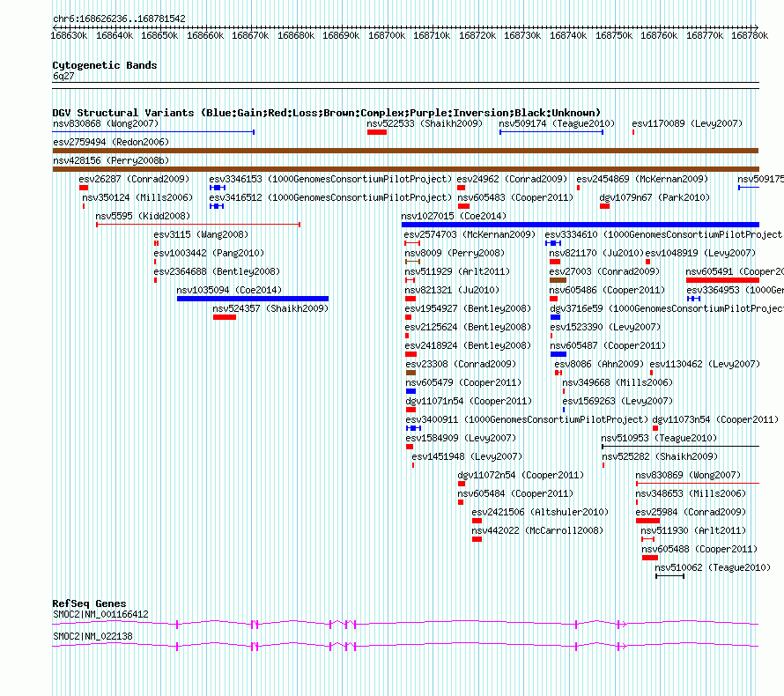
Task: Open esv3400911 1000Genomes variant label
Action: coord(527,419)
